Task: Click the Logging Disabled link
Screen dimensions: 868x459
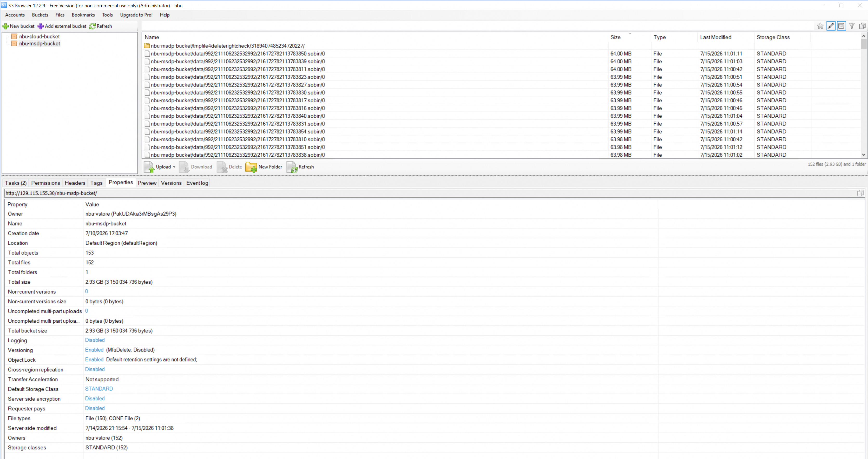Action: [95, 340]
